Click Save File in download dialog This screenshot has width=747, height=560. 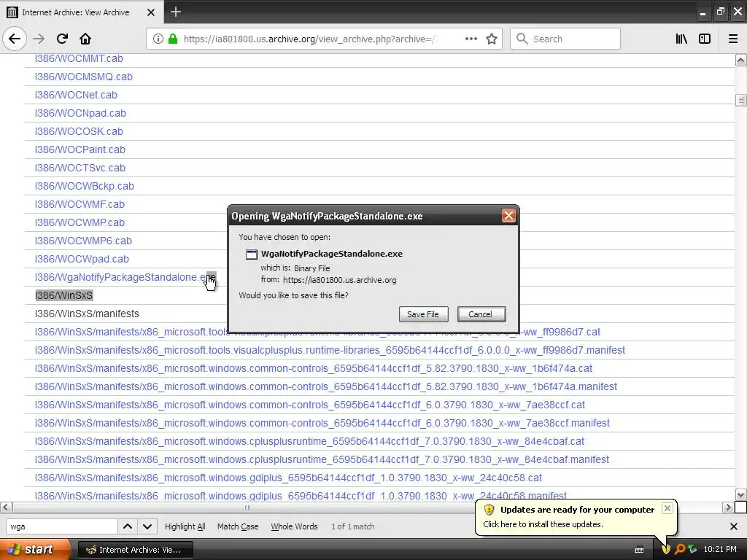[x=423, y=314]
